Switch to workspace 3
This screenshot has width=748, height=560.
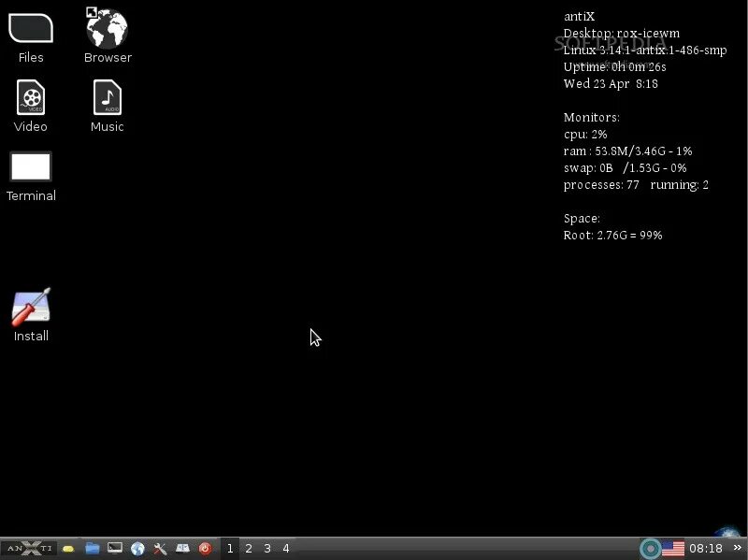[267, 549]
